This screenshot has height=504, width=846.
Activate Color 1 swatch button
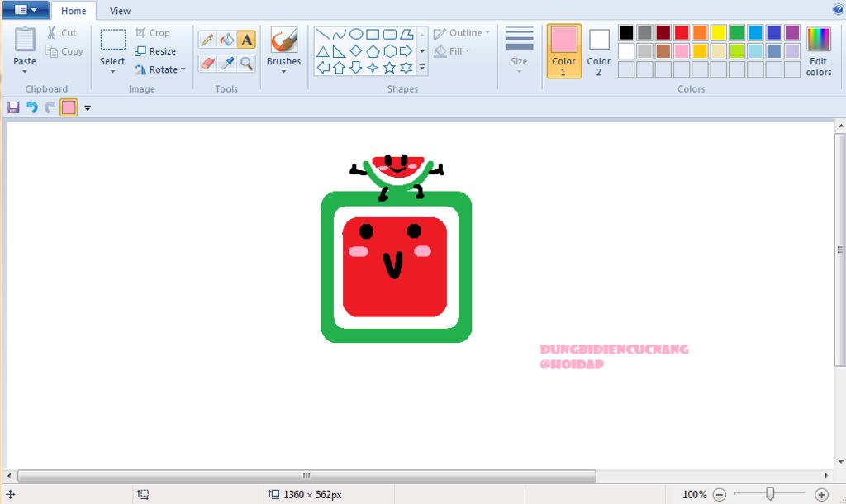coord(563,51)
